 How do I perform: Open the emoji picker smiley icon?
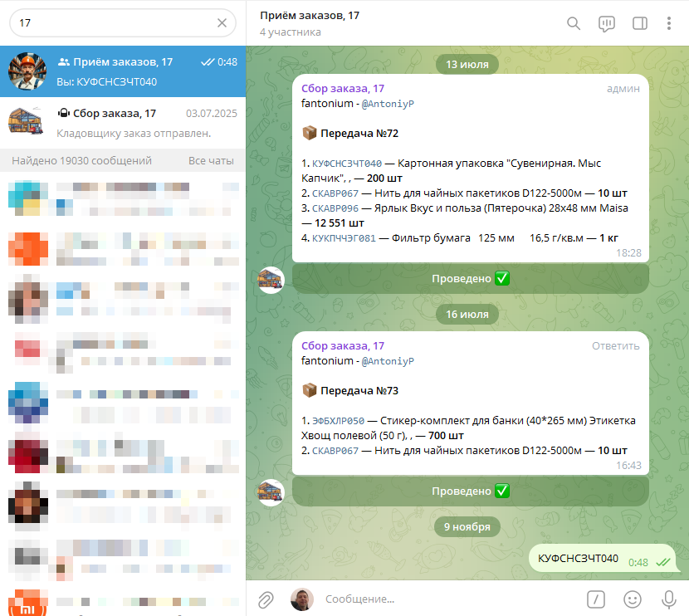pyautogui.click(x=633, y=599)
